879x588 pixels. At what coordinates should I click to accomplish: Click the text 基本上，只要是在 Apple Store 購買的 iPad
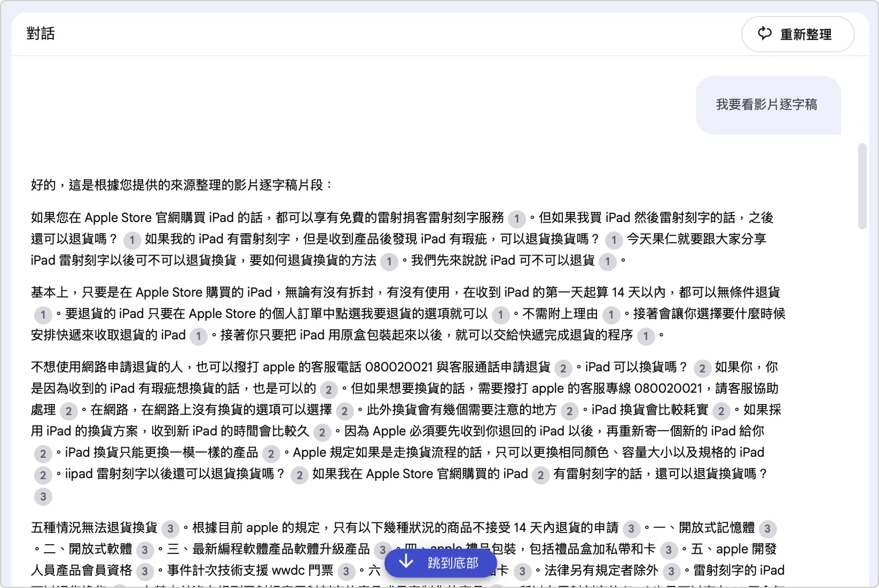point(152,292)
